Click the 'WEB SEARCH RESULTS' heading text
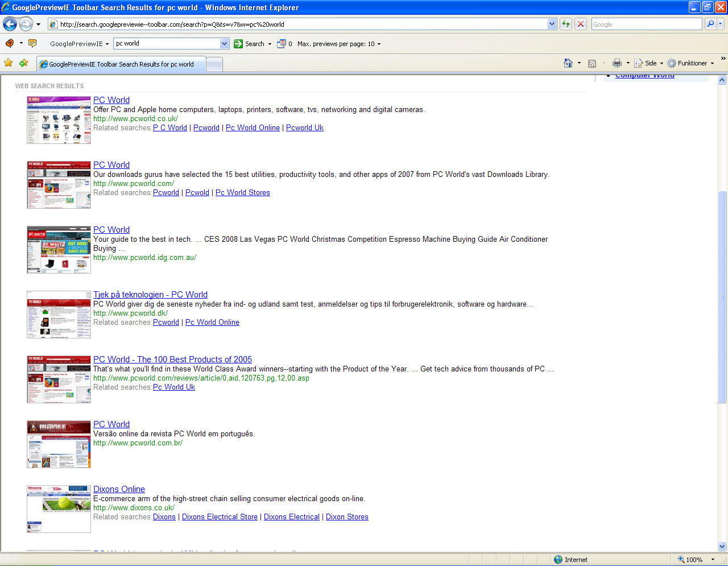 click(x=49, y=86)
